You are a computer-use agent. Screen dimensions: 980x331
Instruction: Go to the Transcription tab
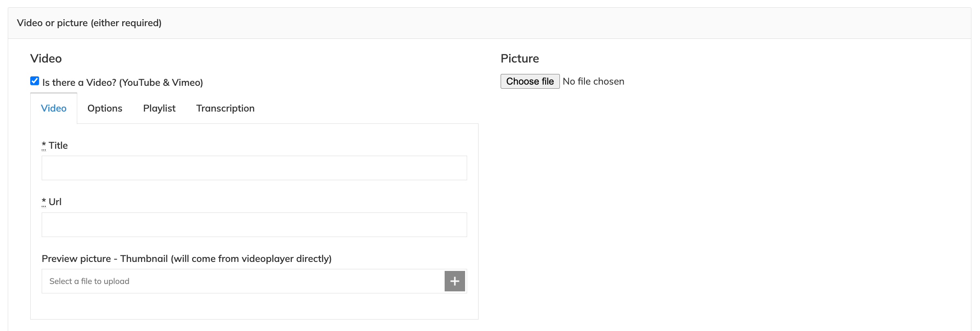click(x=225, y=108)
